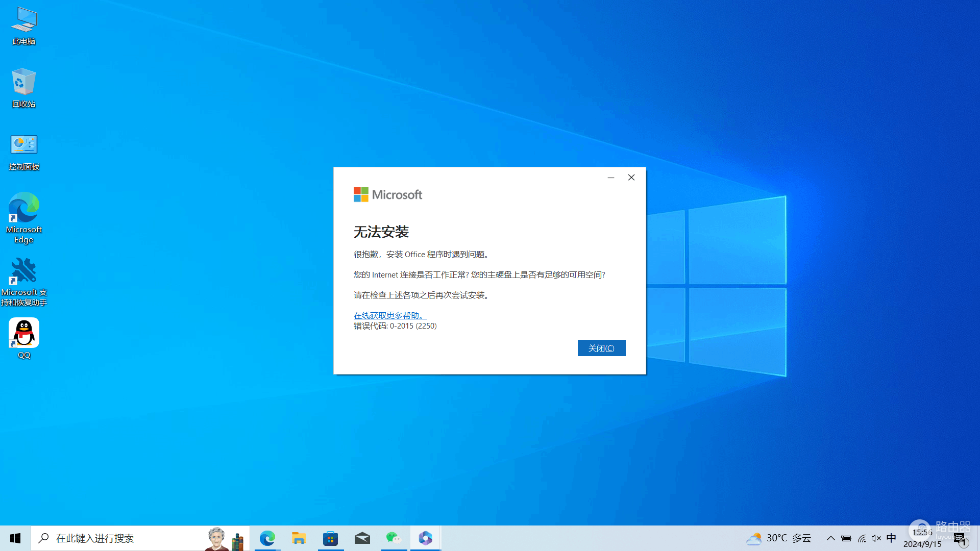
Task: Open the Wi-Fi network tray icon
Action: coord(862,538)
